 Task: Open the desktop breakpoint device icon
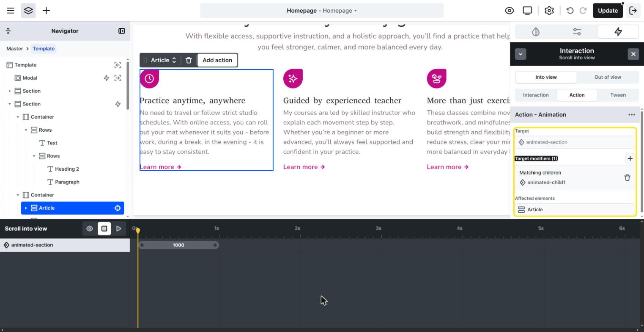tap(527, 11)
